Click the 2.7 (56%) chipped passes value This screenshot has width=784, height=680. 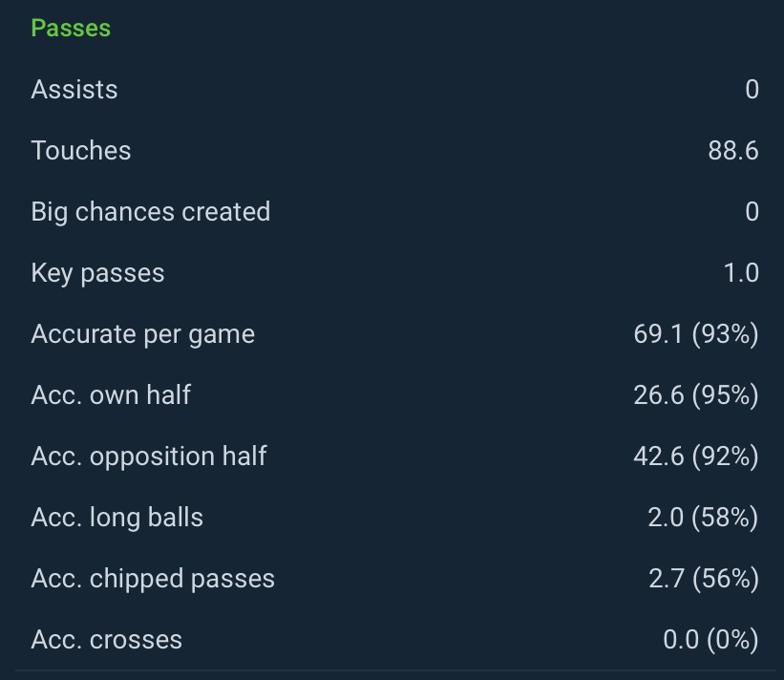(x=703, y=579)
